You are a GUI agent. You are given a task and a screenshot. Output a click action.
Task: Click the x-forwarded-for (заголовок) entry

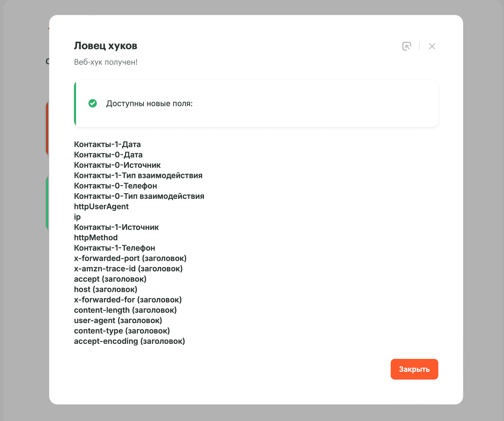128,300
